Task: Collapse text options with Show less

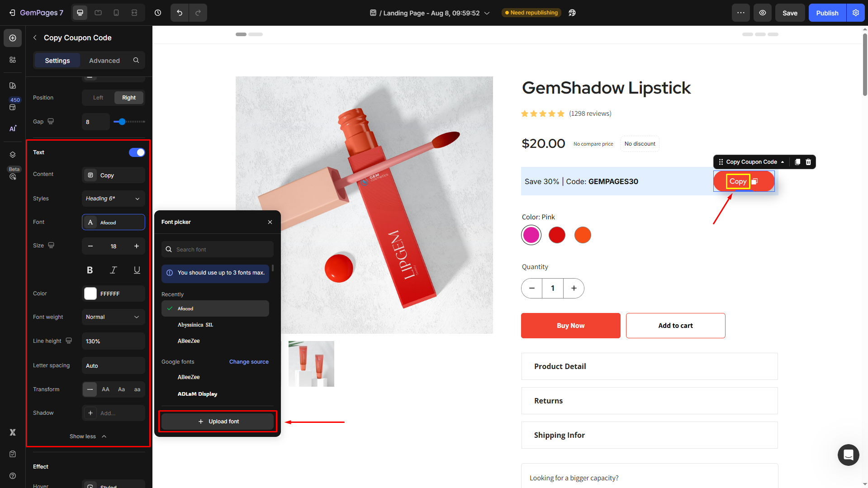Action: click(88, 436)
